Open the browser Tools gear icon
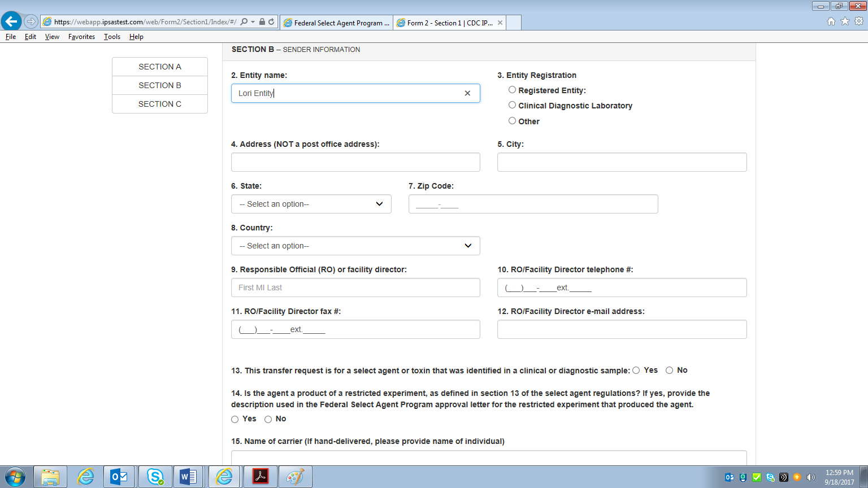Image resolution: width=868 pixels, height=488 pixels. [859, 21]
